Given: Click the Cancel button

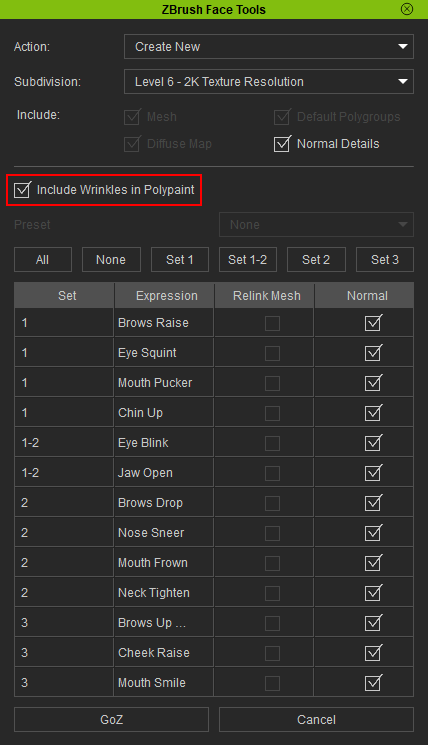Looking at the screenshot, I should tap(316, 719).
